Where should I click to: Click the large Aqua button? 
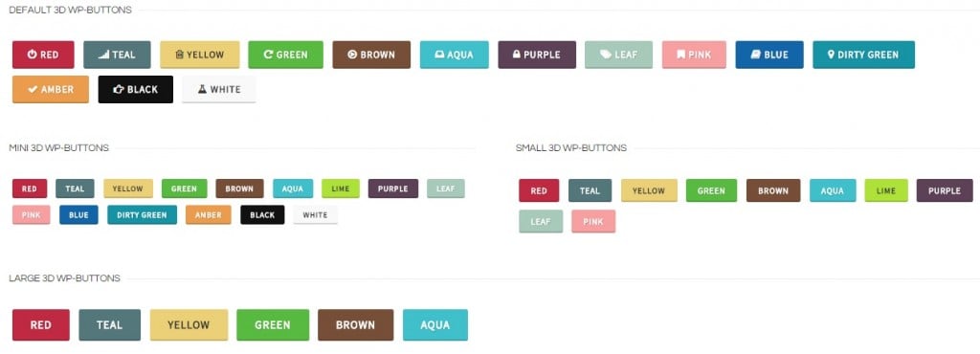435,324
